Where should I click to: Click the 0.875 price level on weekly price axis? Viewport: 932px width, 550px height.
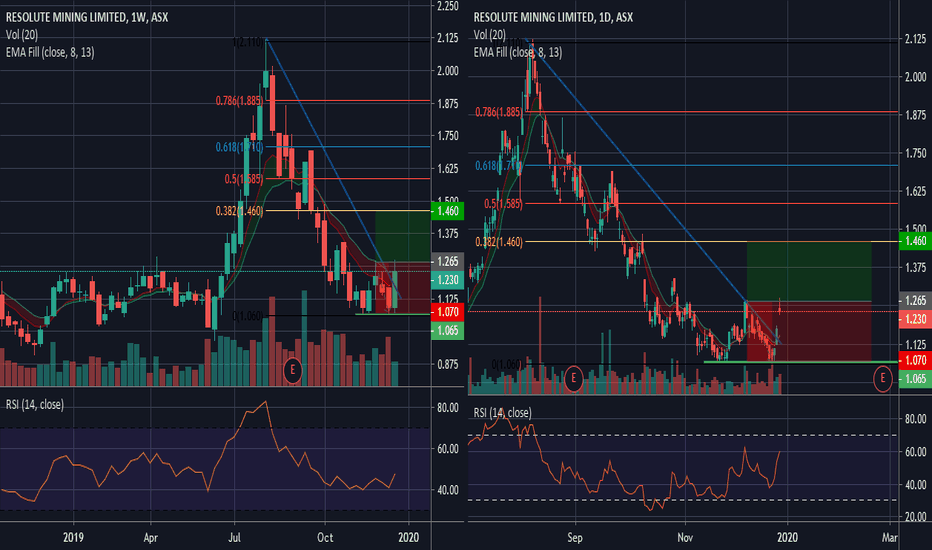448,364
